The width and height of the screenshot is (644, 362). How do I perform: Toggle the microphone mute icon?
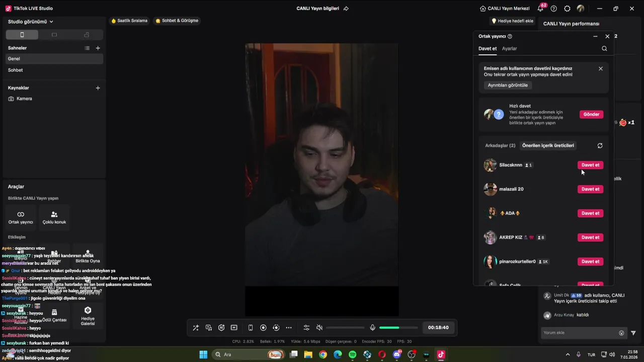pyautogui.click(x=372, y=328)
